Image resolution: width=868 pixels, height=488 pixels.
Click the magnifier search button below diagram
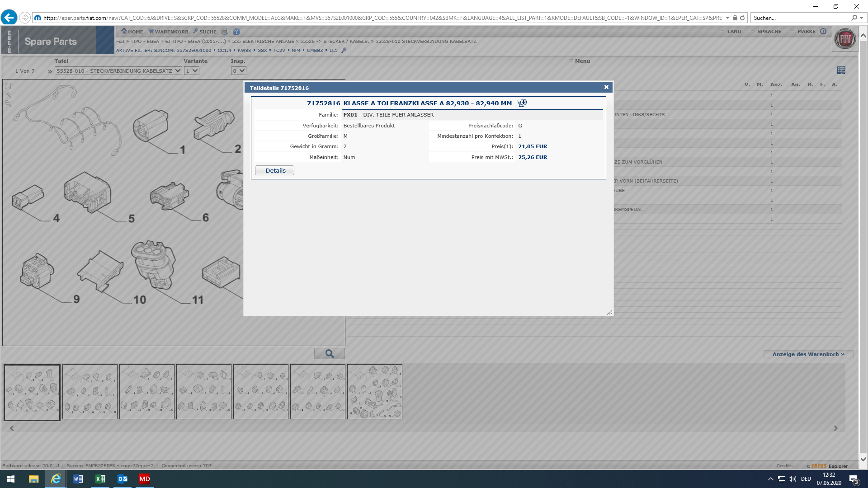(329, 354)
